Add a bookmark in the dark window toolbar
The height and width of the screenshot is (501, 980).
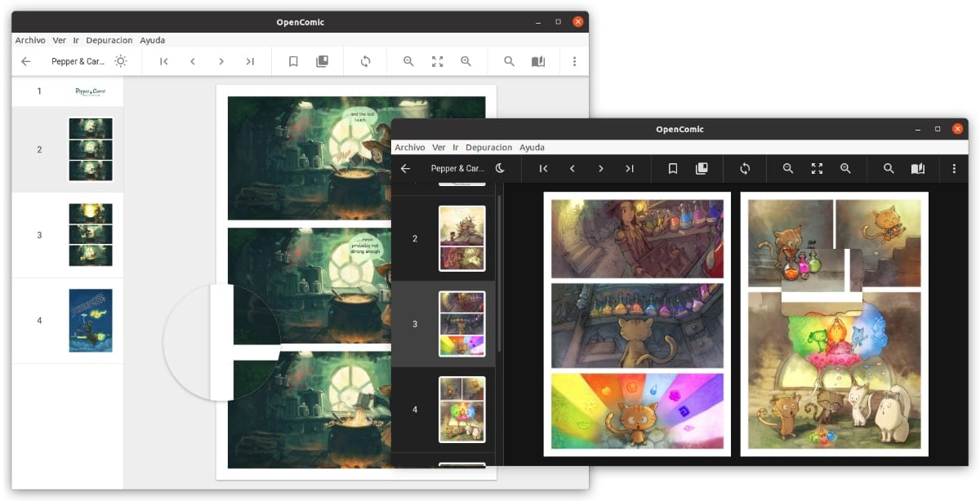click(x=673, y=168)
